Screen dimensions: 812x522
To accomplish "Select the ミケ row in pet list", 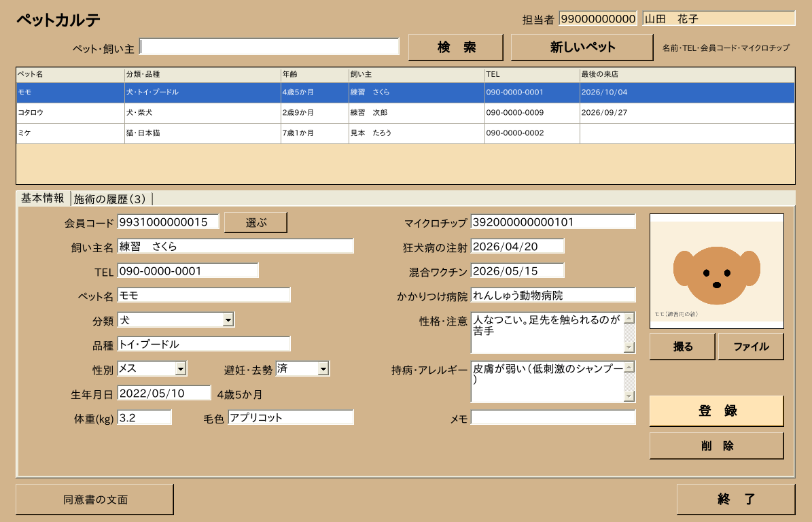I will click(x=406, y=133).
